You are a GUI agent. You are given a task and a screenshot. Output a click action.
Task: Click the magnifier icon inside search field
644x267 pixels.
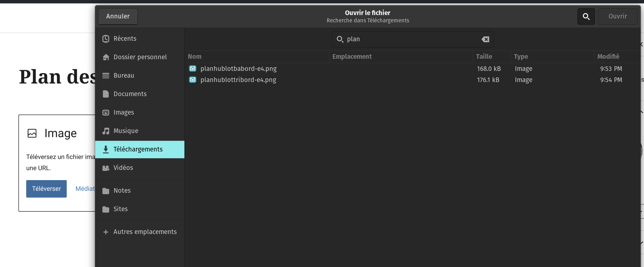[x=340, y=39]
